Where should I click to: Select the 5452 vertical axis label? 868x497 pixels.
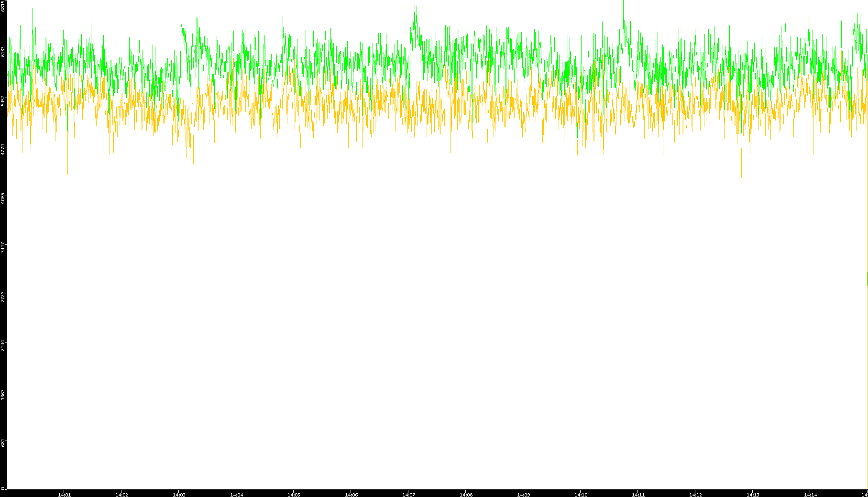(3, 100)
